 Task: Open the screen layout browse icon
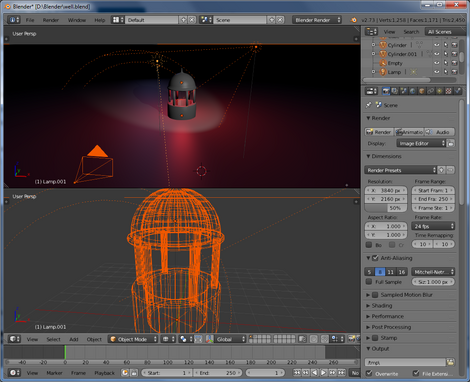[118, 20]
